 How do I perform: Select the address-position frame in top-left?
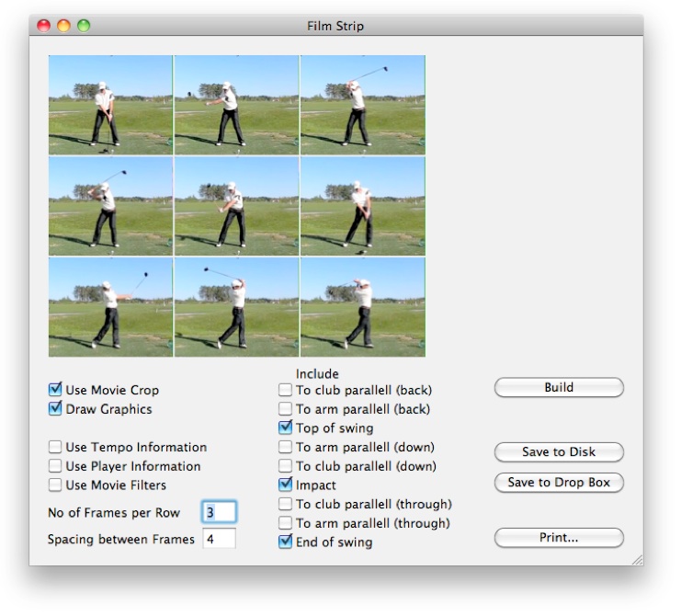[x=110, y=105]
